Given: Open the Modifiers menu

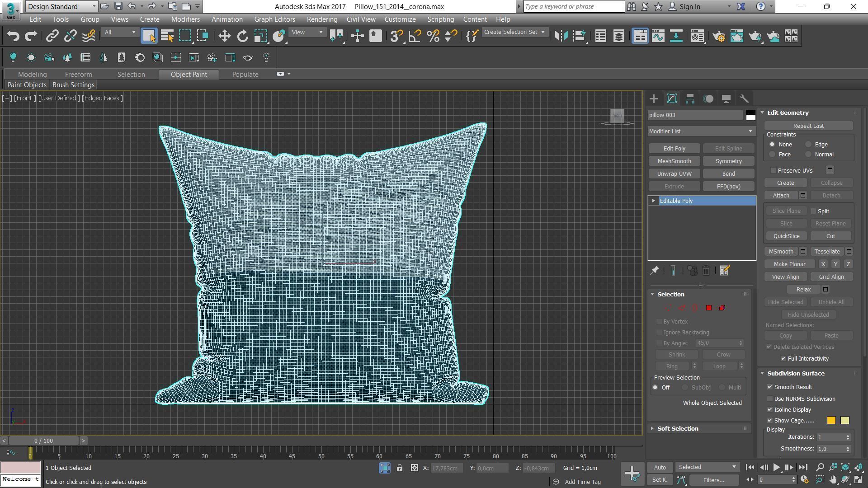Looking at the screenshot, I should pyautogui.click(x=185, y=19).
